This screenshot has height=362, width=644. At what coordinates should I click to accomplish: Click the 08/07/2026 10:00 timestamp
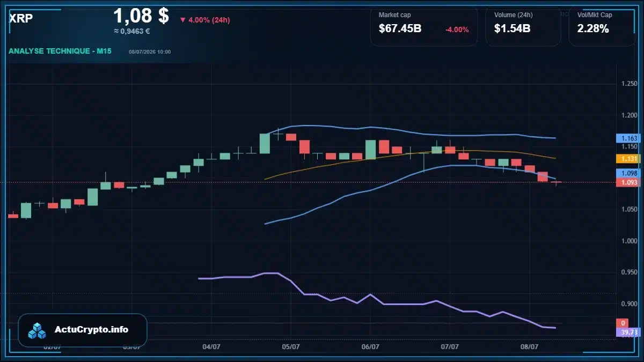tap(150, 52)
